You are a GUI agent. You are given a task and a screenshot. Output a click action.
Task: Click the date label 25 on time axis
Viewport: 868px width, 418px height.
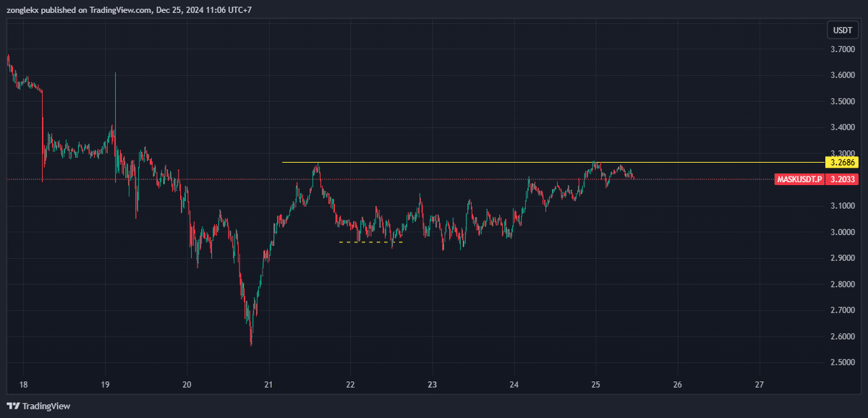(x=595, y=384)
